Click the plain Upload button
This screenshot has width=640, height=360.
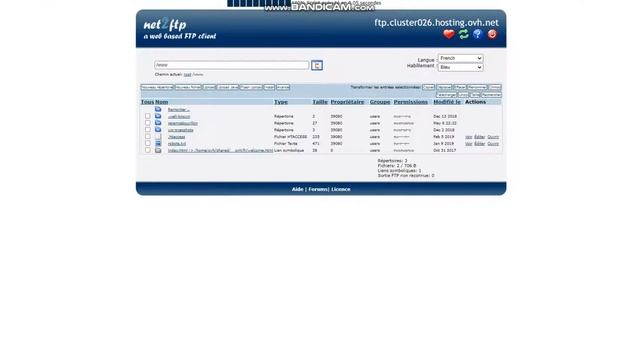tap(209, 87)
